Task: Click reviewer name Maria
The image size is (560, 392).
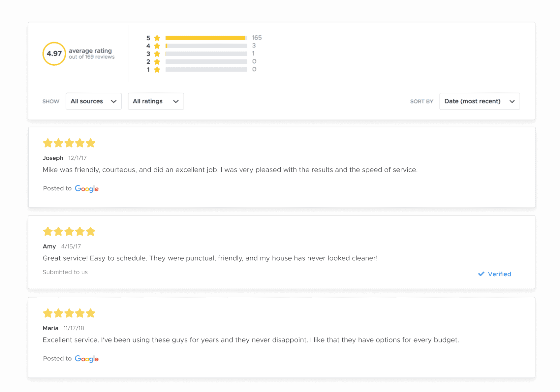Action: [50, 328]
